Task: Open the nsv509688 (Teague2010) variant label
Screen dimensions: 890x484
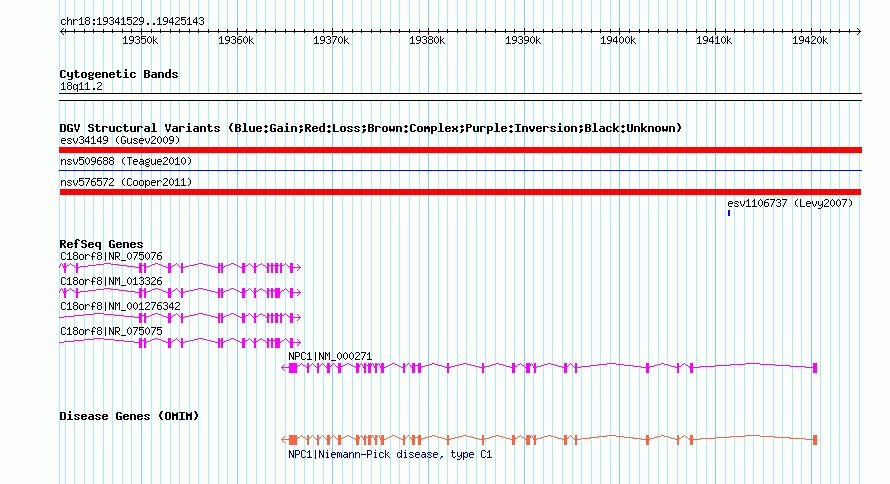Action: pos(126,161)
